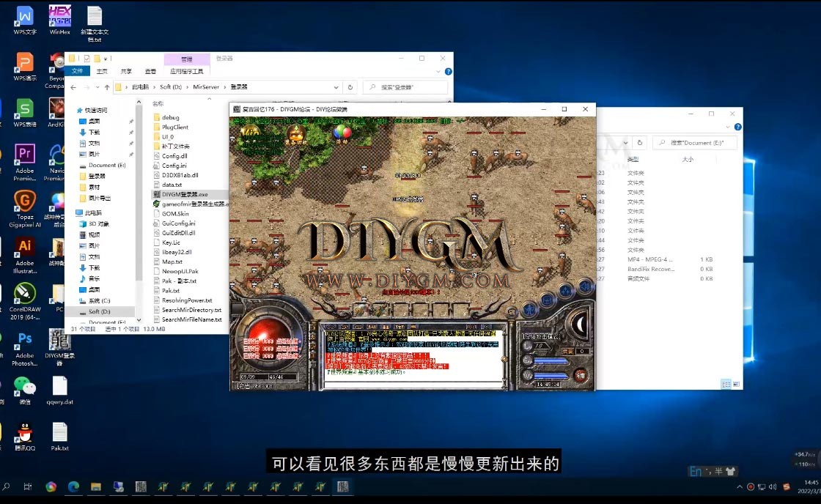Image resolution: width=821 pixels, height=504 pixels.
Task: Switch to the 主页 ribbon tab
Action: 102,71
